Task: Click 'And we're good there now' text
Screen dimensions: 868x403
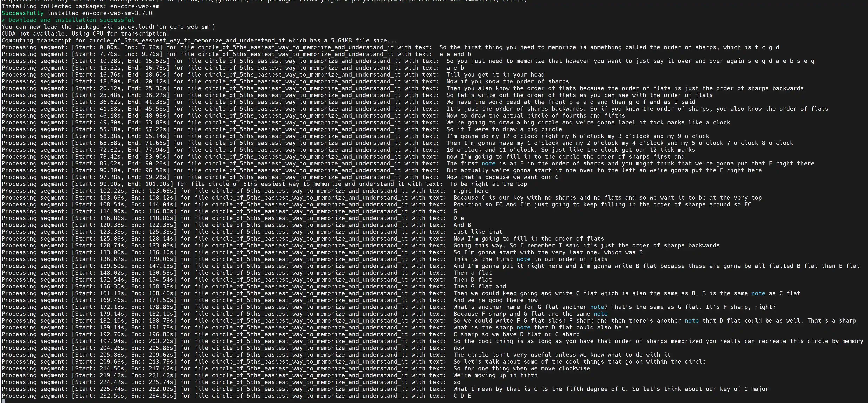Action: pos(495,300)
